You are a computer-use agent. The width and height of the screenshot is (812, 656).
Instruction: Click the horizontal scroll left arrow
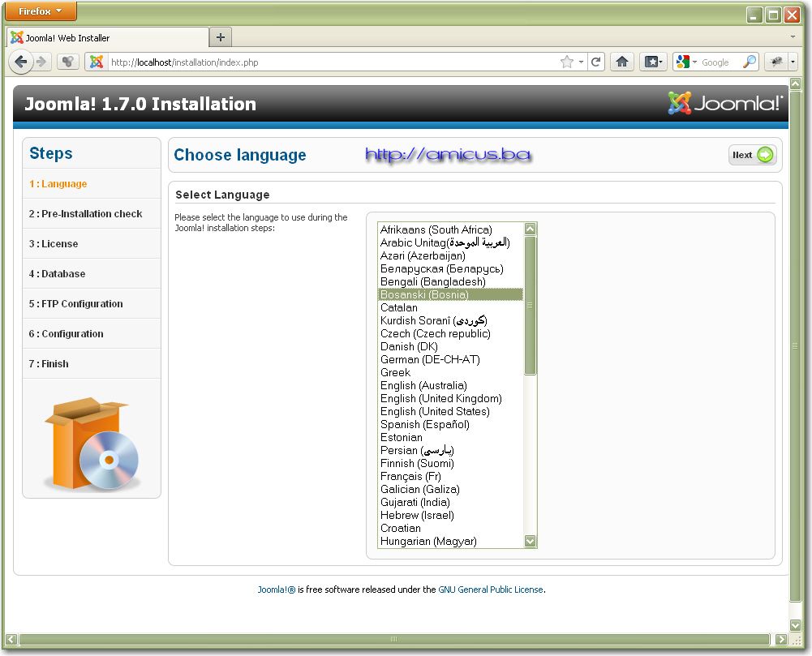11,640
